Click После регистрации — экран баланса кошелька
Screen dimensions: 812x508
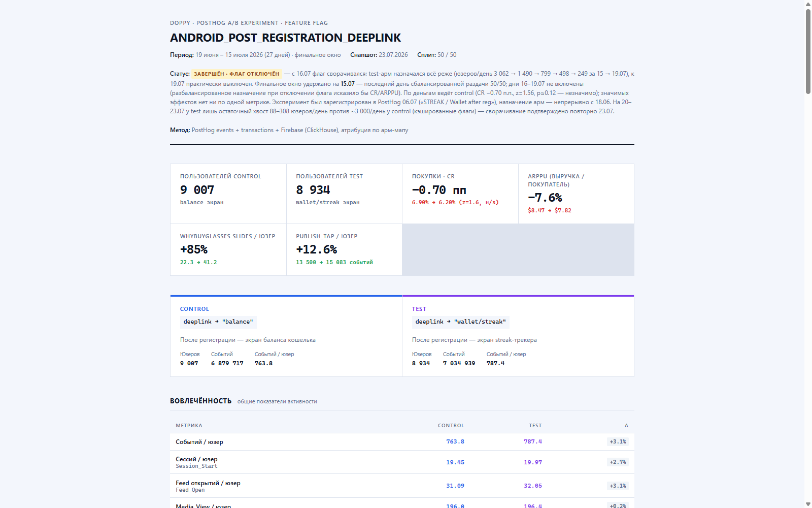[248, 340]
